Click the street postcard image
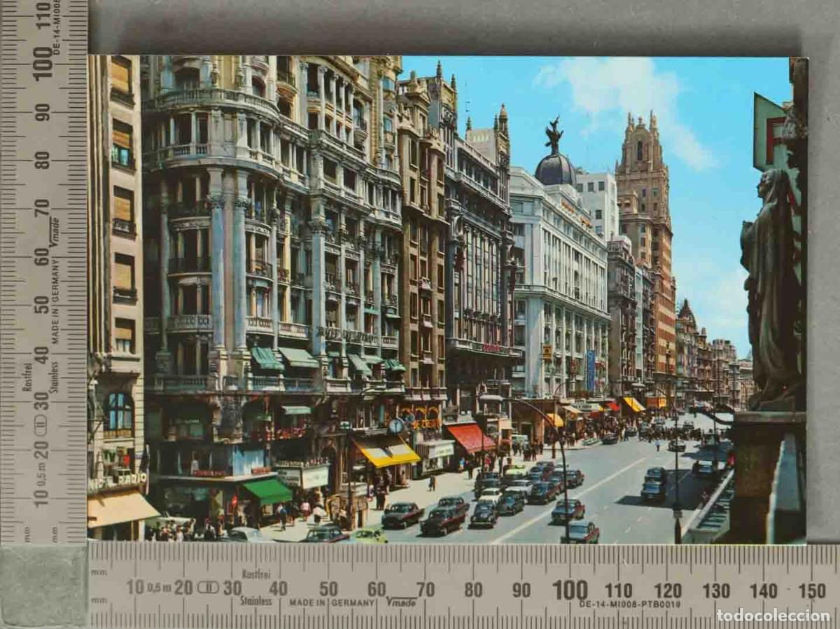 tap(447, 299)
